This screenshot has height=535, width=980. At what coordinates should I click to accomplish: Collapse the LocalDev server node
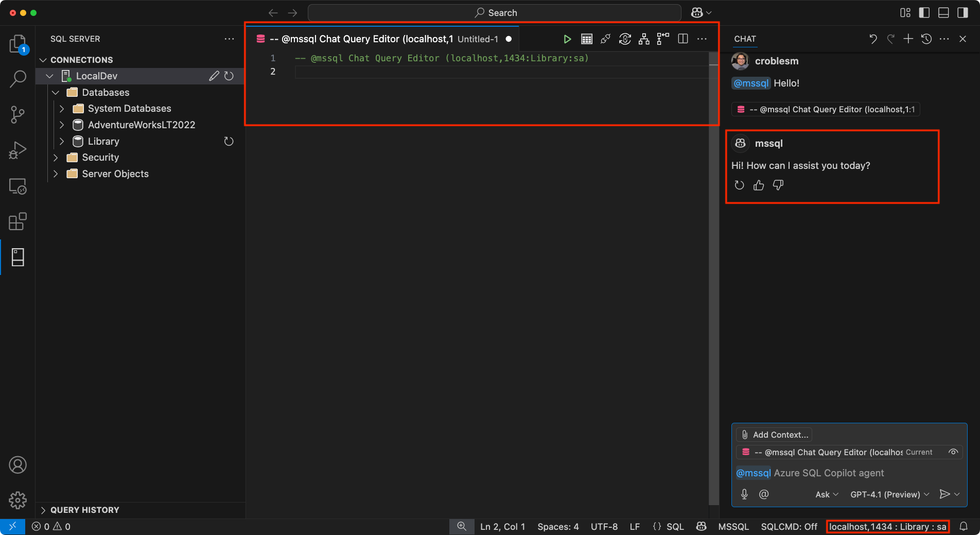tap(49, 76)
